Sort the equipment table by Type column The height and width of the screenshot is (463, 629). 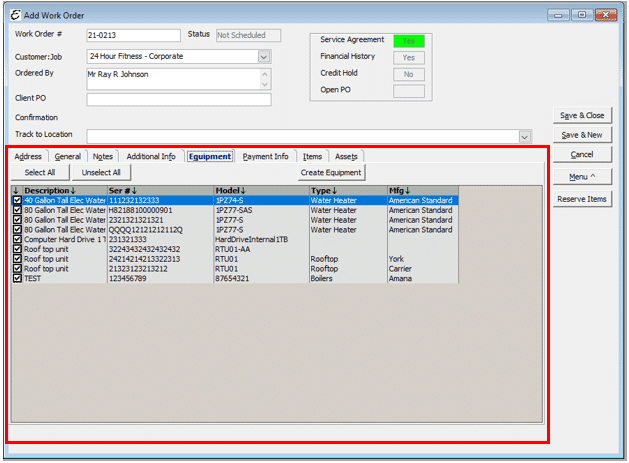348,190
